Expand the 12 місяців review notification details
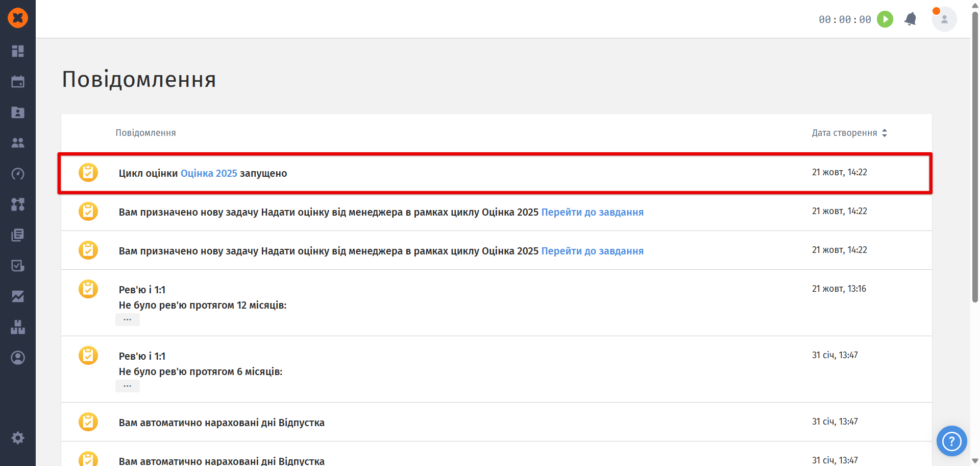980x466 pixels. pyautogui.click(x=128, y=320)
